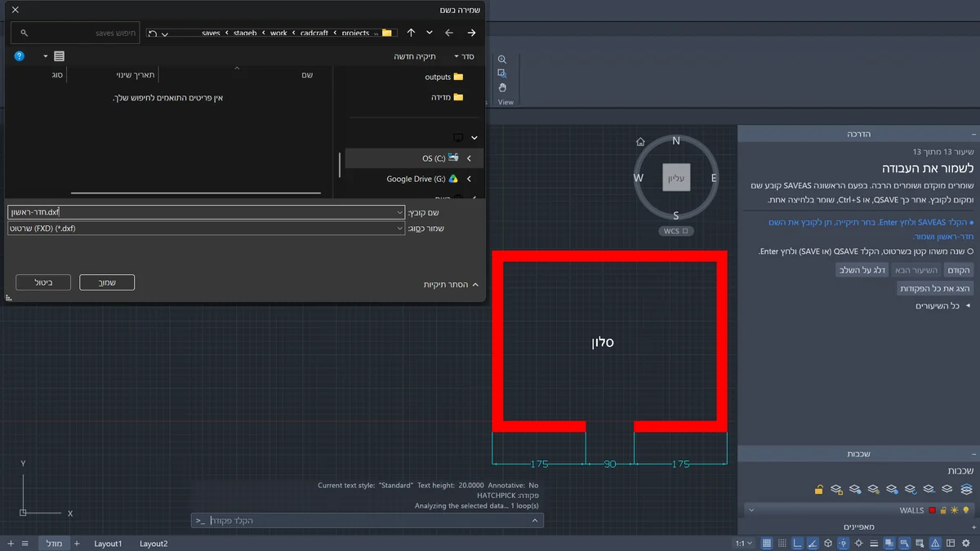Click the object snap crosshair icon
This screenshot has height=551, width=980.
[x=858, y=543]
